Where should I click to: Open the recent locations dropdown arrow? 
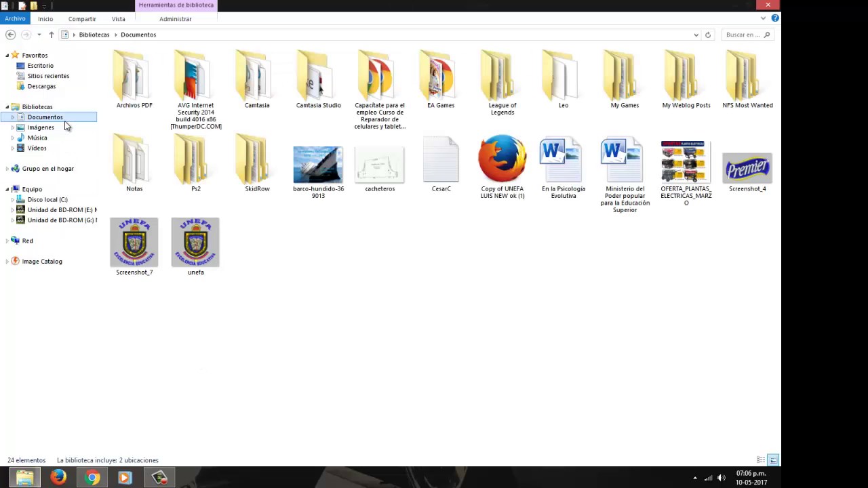coord(39,35)
